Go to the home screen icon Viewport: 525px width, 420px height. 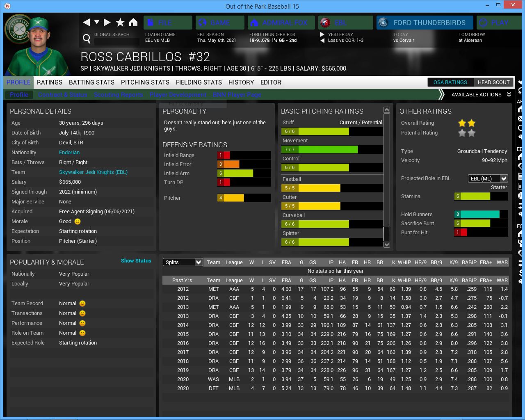[x=133, y=23]
